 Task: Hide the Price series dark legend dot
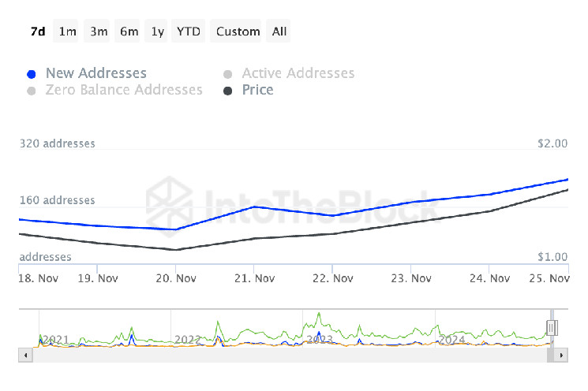(227, 91)
